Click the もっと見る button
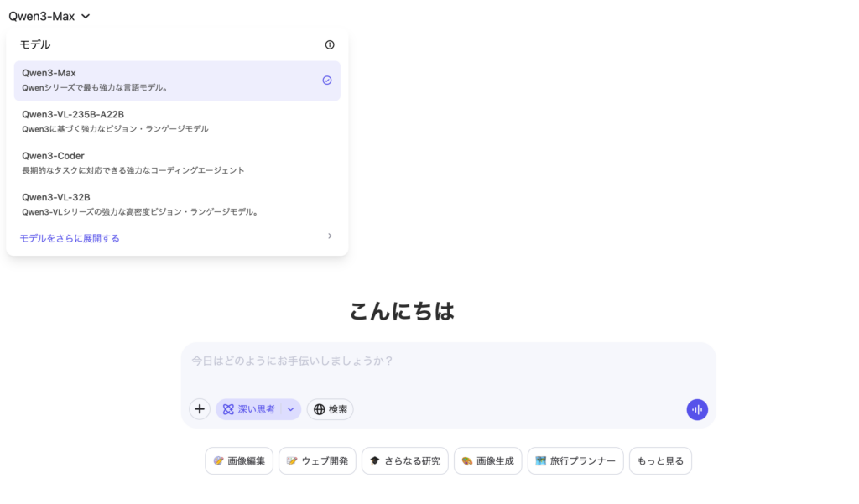This screenshot has height=504, width=859. point(660,461)
